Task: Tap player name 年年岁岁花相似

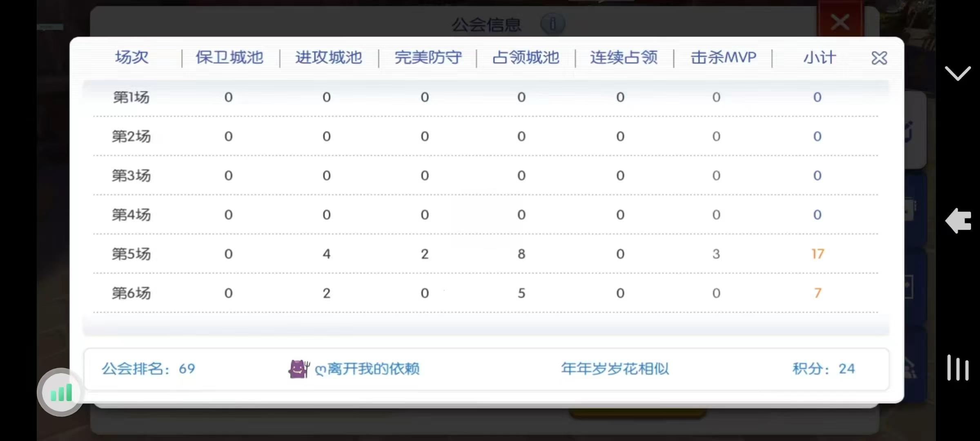Action: pyautogui.click(x=615, y=369)
